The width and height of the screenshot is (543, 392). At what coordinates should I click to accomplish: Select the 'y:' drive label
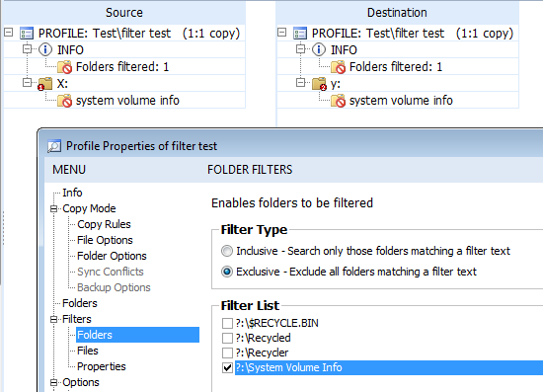(336, 84)
